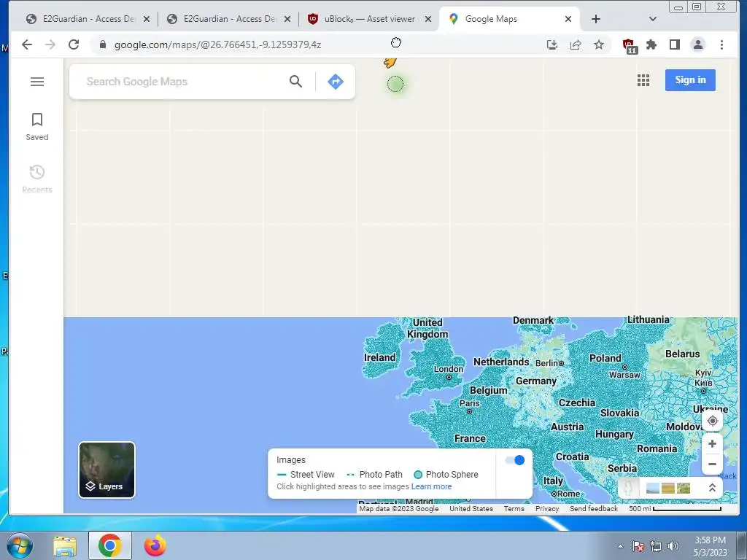Click the share page icon
Image resolution: width=747 pixels, height=560 pixels.
coord(576,44)
